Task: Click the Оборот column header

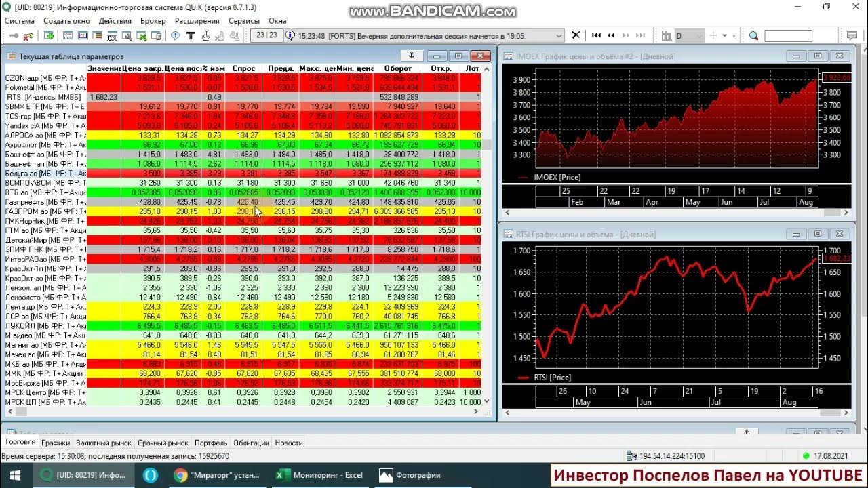Action: [x=397, y=68]
